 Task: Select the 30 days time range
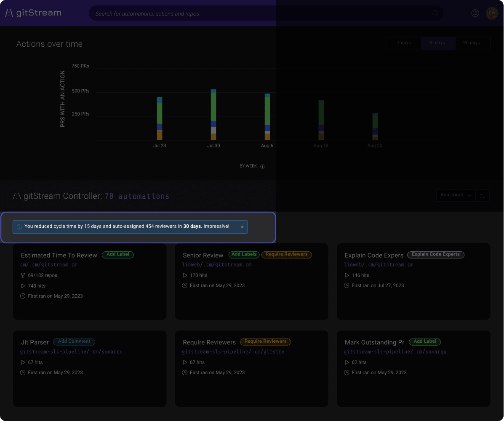tap(437, 43)
